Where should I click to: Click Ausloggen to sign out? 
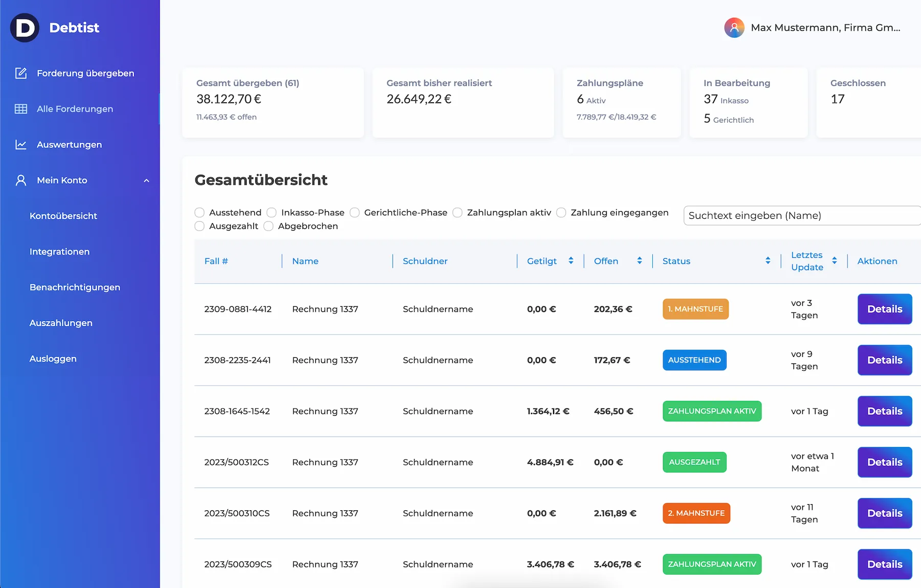53,358
